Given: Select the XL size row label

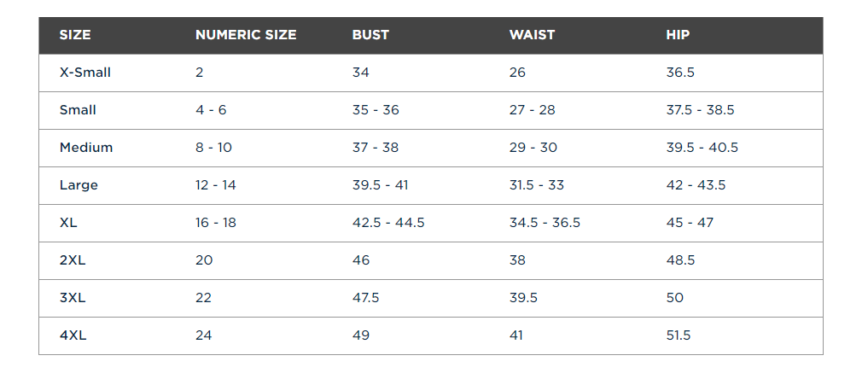Looking at the screenshot, I should (68, 223).
